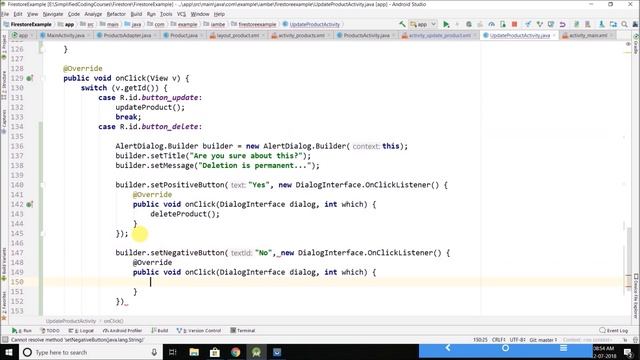Switch to ProductsAdapter.java tab

click(127, 36)
